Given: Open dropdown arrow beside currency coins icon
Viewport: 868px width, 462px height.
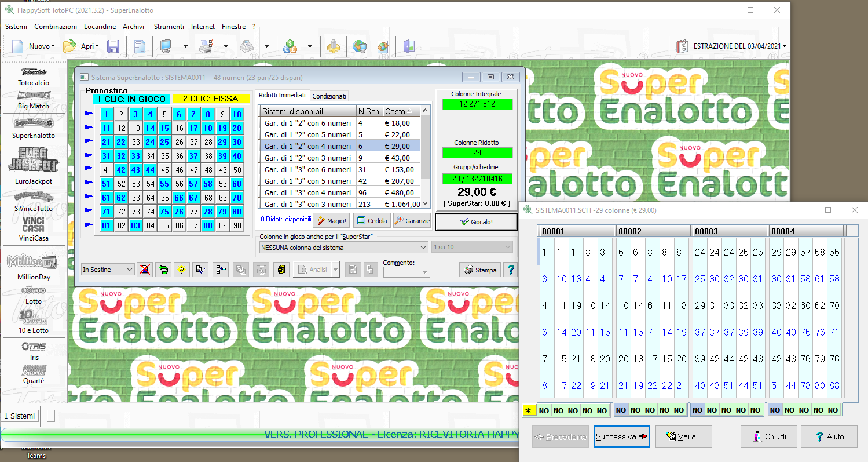Looking at the screenshot, I should [x=310, y=46].
